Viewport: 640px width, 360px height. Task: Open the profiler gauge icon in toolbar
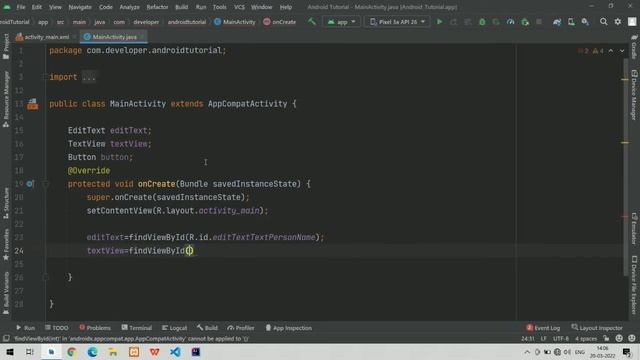pyautogui.click(x=510, y=22)
